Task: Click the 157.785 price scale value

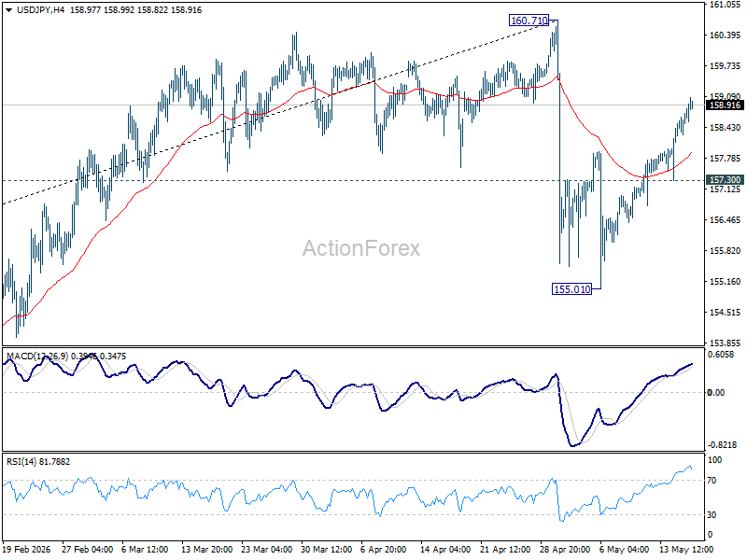Action: click(726, 159)
